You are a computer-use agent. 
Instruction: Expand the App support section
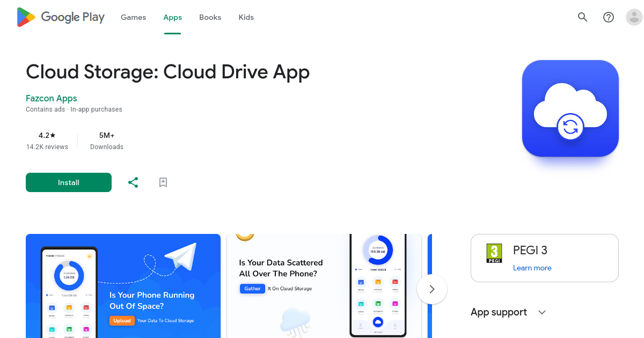[x=508, y=312]
